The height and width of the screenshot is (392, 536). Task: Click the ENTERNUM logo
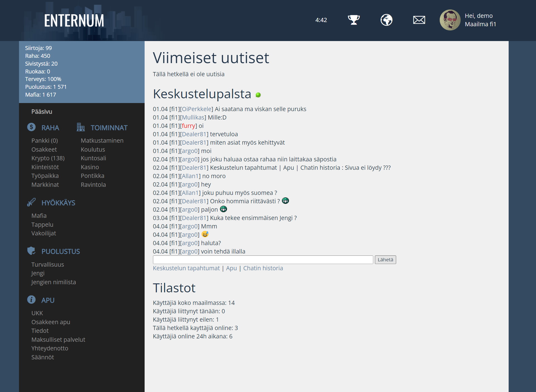click(74, 21)
